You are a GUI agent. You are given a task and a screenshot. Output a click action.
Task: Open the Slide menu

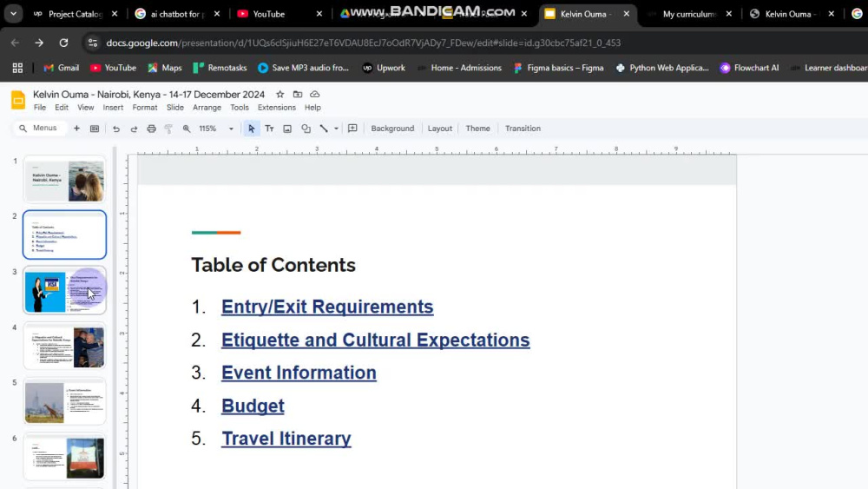[175, 108]
